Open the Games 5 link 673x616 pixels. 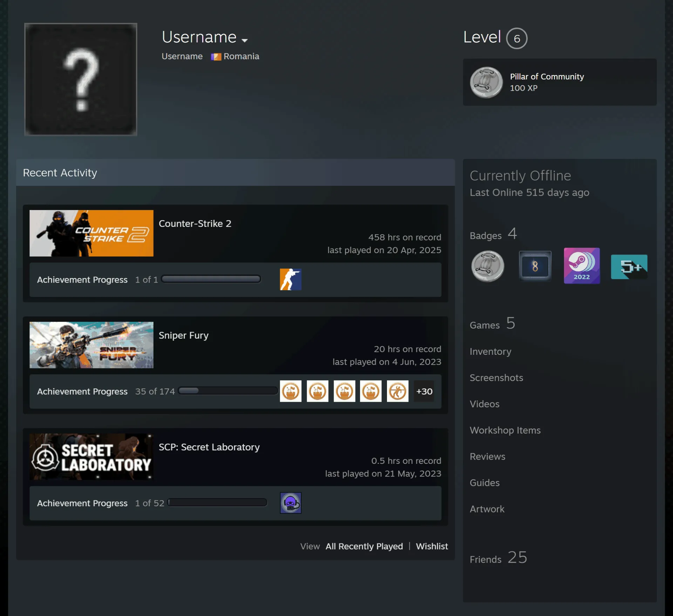492,324
